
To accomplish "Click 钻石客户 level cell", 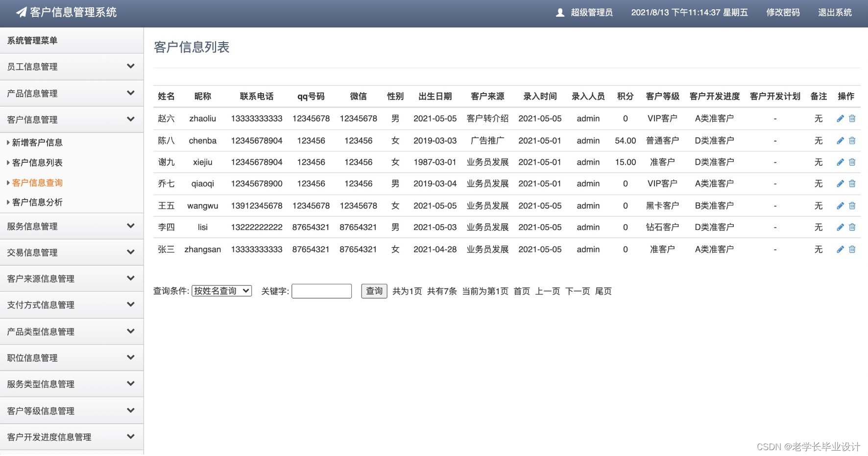I will click(662, 228).
